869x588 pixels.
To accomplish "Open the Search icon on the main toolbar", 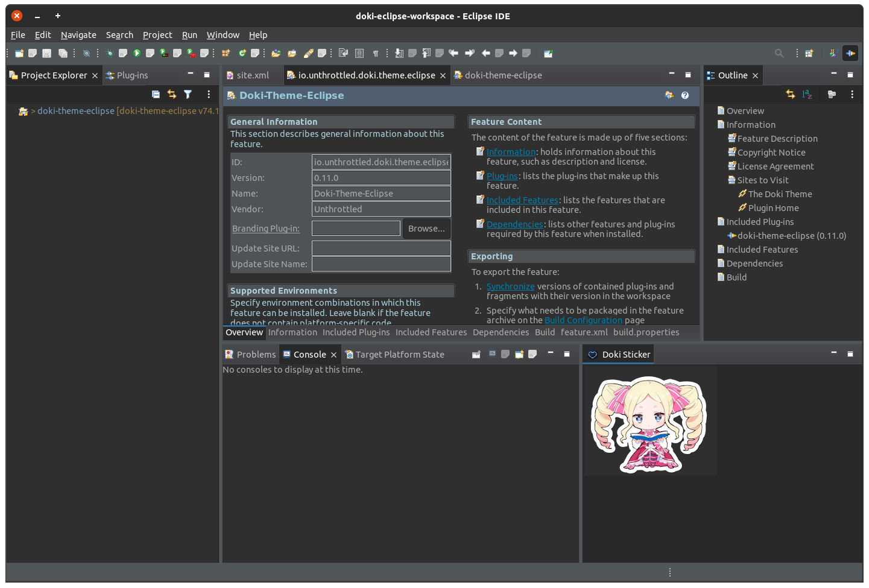I will pos(779,53).
